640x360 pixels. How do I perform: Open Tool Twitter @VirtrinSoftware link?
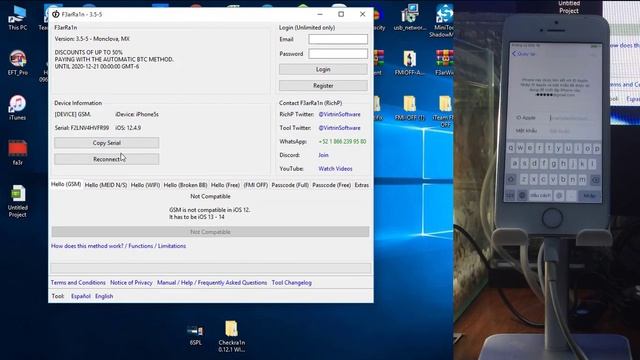(x=340, y=128)
